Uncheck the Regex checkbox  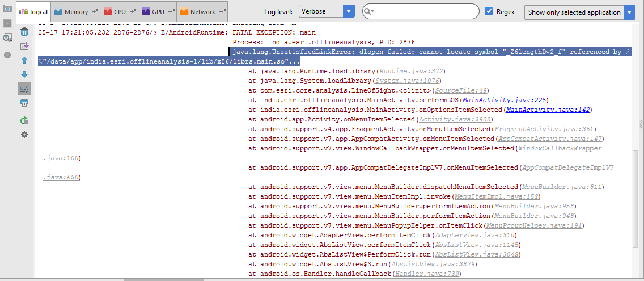489,11
